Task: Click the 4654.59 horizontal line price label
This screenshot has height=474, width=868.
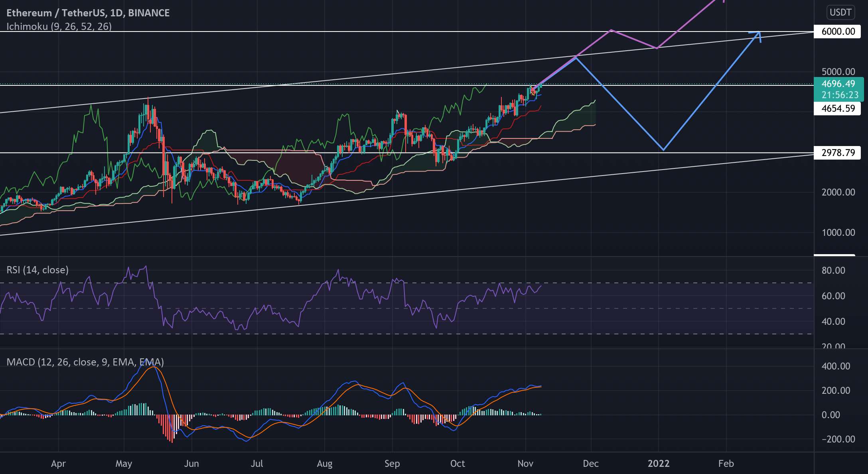Action: (838, 108)
